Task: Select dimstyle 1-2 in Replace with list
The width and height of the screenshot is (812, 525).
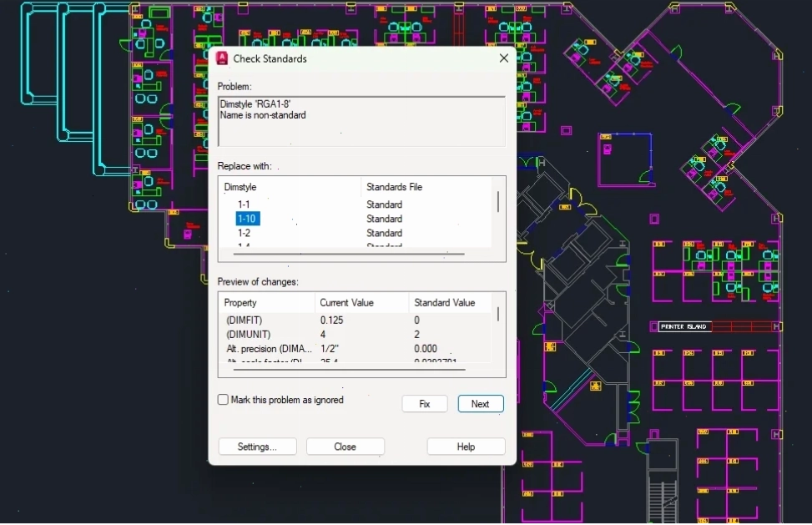Action: (x=244, y=233)
